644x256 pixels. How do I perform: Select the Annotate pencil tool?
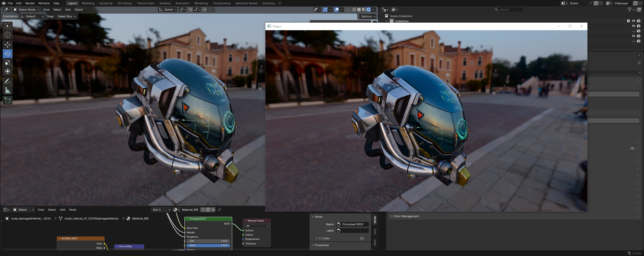click(8, 82)
